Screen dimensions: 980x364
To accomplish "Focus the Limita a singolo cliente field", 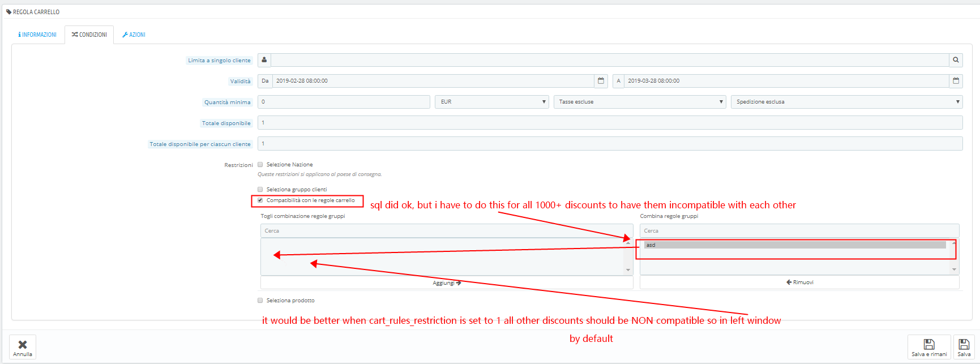I will click(610, 60).
